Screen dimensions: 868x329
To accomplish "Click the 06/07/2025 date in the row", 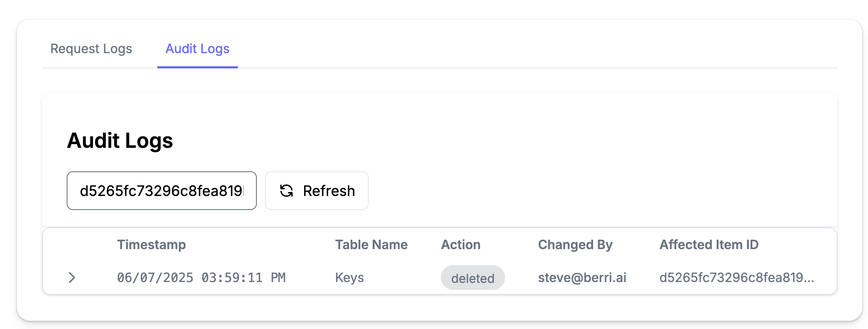I will [x=155, y=278].
